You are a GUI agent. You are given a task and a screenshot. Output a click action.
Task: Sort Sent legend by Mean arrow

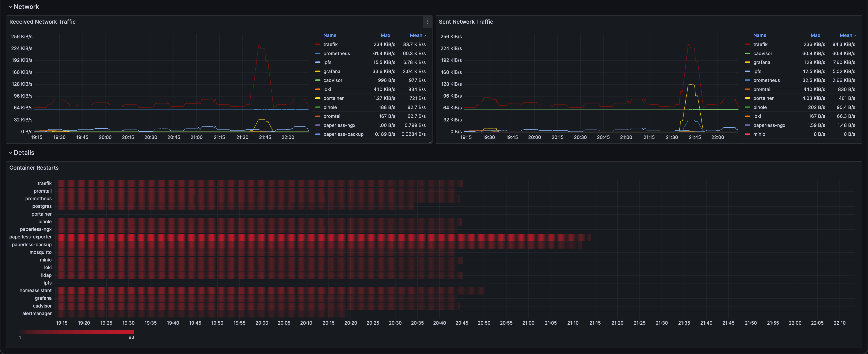coord(854,36)
